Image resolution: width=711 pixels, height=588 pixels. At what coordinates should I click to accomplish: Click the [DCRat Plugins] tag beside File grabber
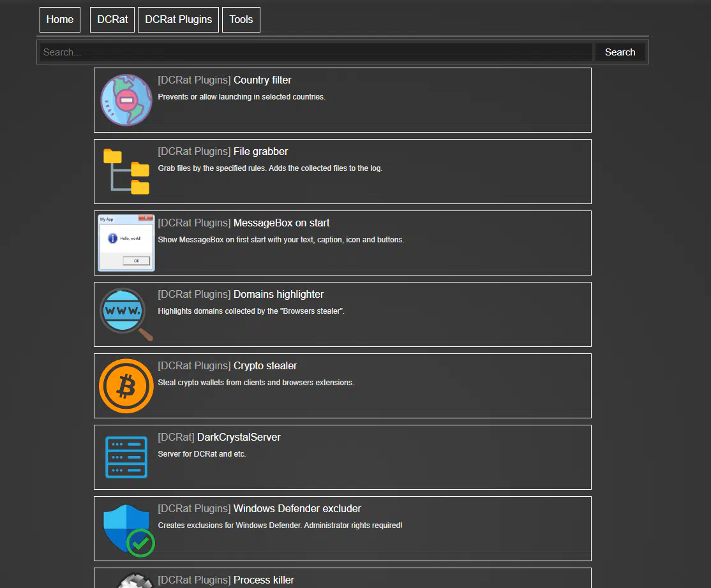[194, 152]
